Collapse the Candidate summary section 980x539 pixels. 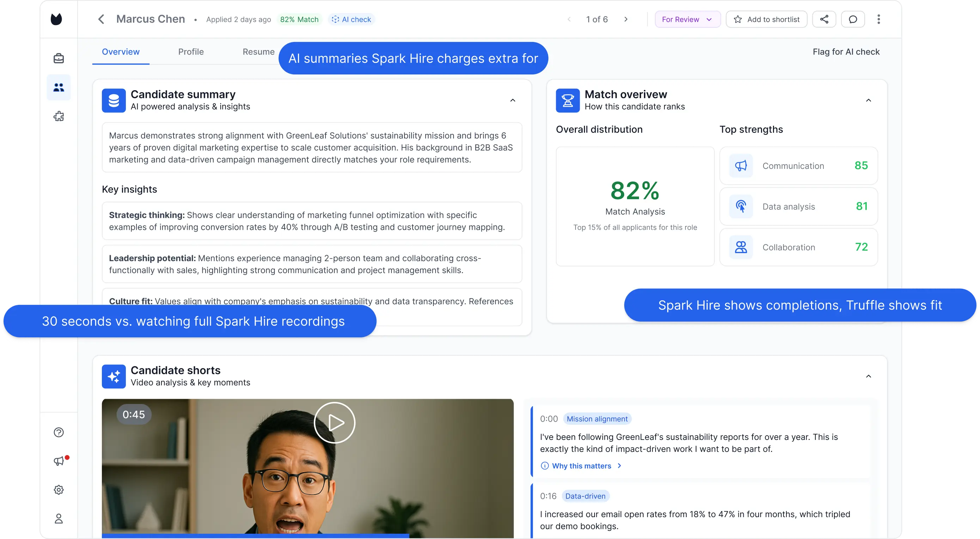(x=512, y=100)
